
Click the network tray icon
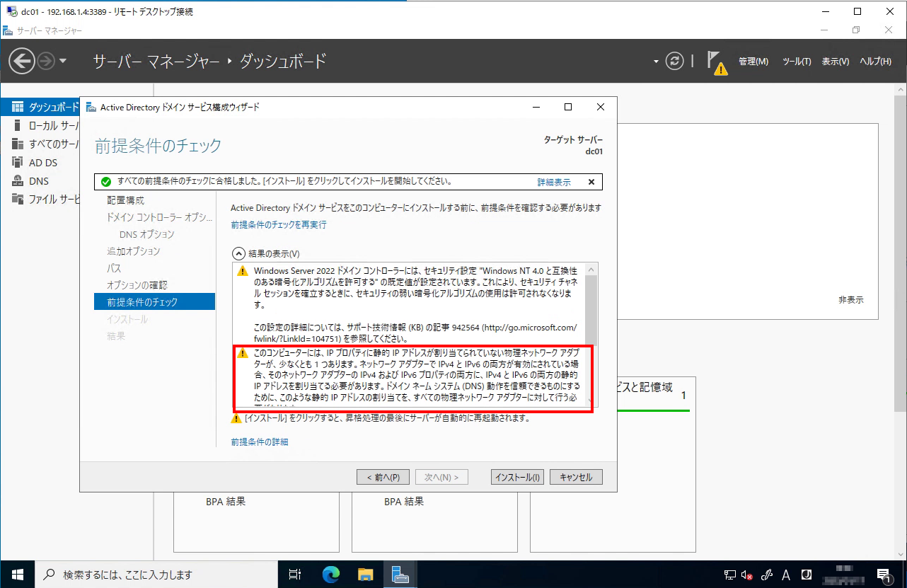tap(730, 575)
